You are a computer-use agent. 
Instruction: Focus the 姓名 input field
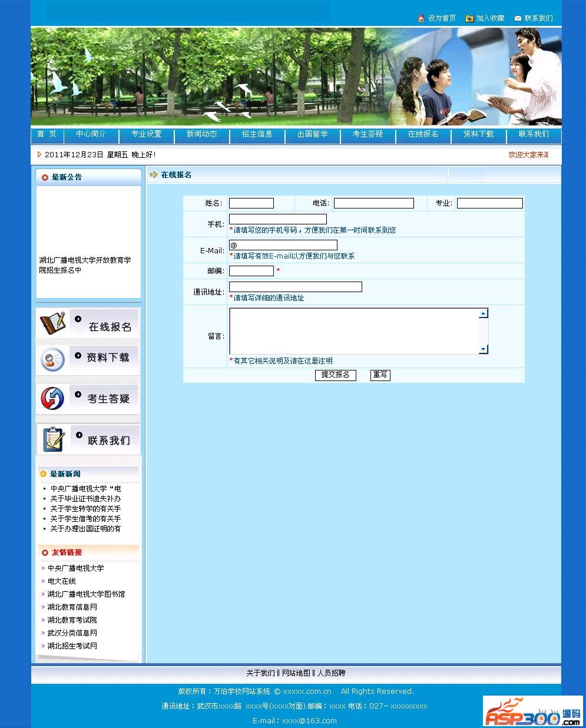click(x=251, y=203)
